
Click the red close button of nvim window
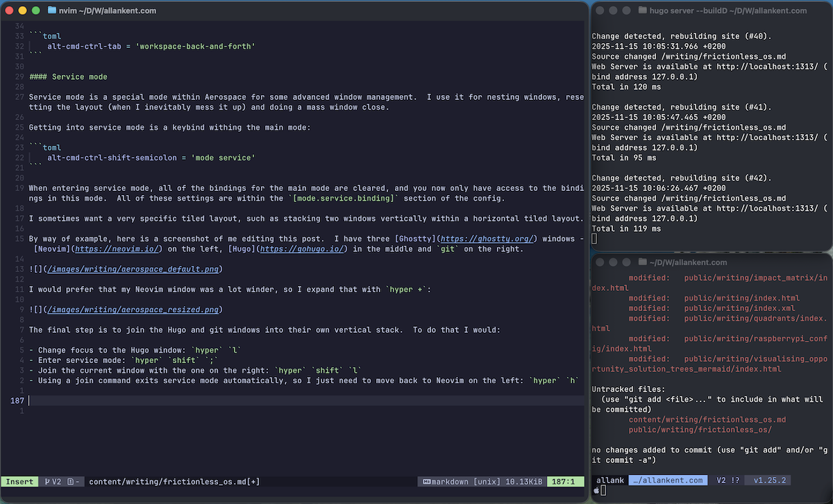pyautogui.click(x=9, y=10)
